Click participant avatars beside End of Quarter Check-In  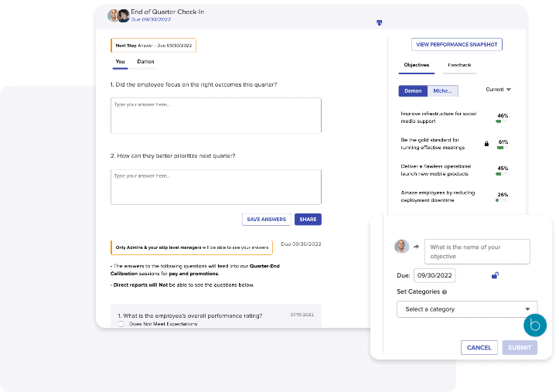[119, 15]
